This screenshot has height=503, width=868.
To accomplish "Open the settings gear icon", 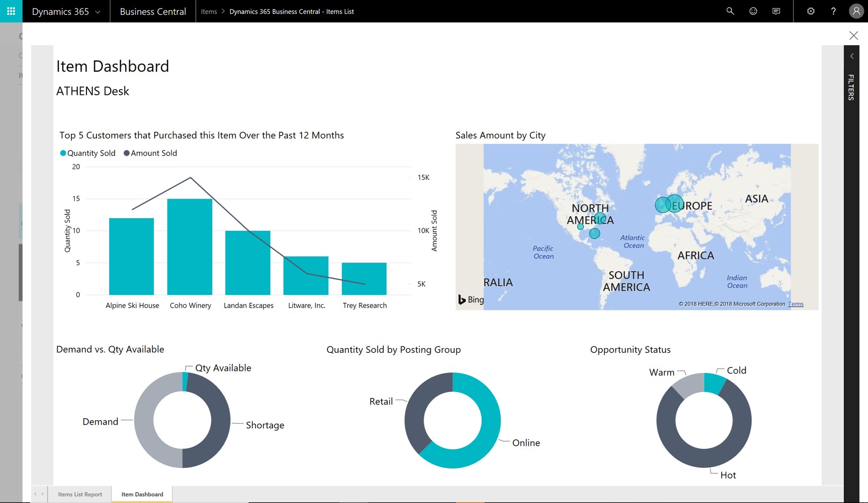I will click(811, 11).
